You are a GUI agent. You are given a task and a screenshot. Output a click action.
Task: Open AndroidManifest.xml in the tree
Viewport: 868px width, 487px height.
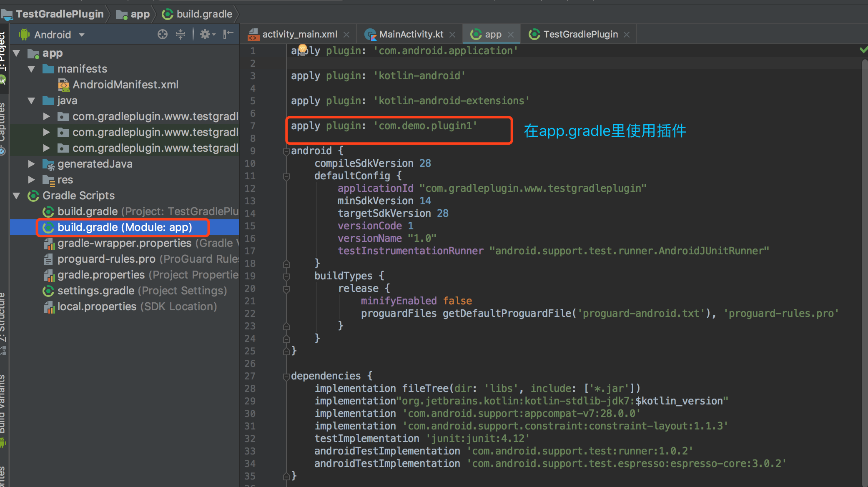[x=125, y=85]
